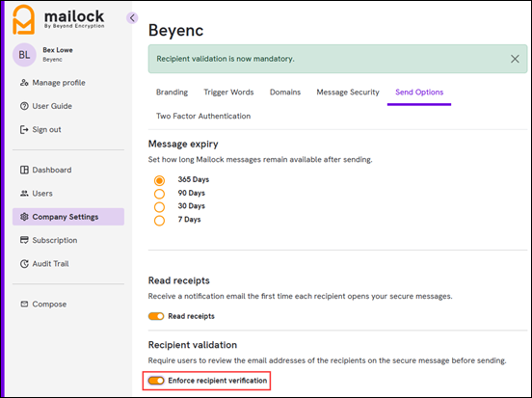The height and width of the screenshot is (398, 532).
Task: Click the Message expiry heading
Action: [x=183, y=144]
